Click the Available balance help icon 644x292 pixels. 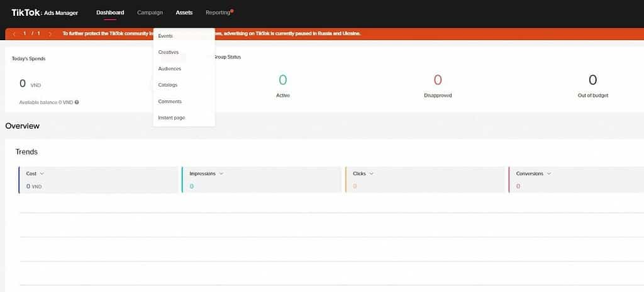coord(77,102)
